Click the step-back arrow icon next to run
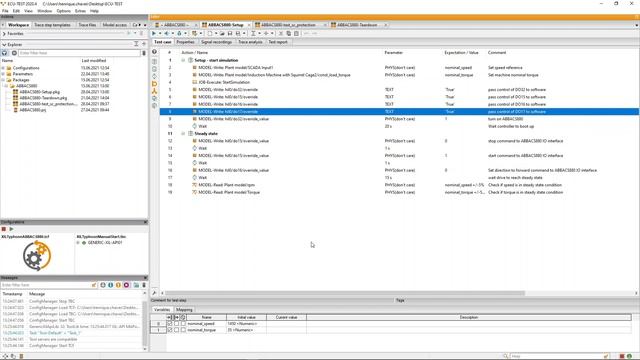This screenshot has height=360, width=640. [167, 33]
